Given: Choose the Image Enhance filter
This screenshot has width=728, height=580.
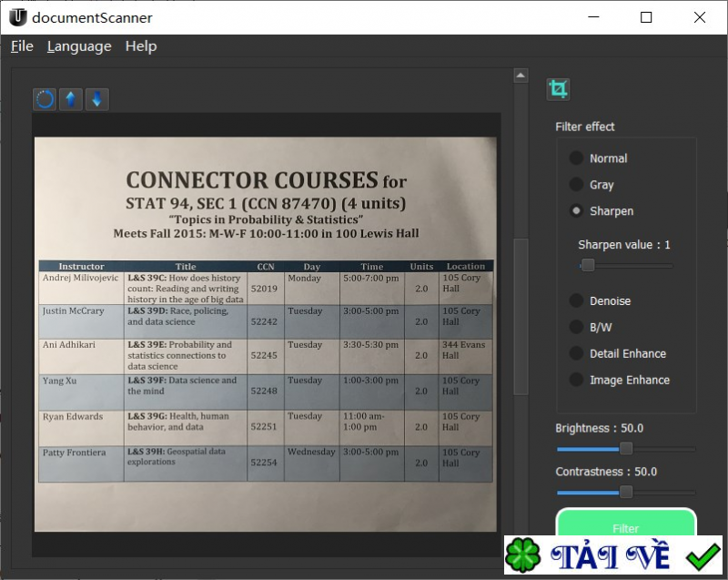Looking at the screenshot, I should pos(576,380).
